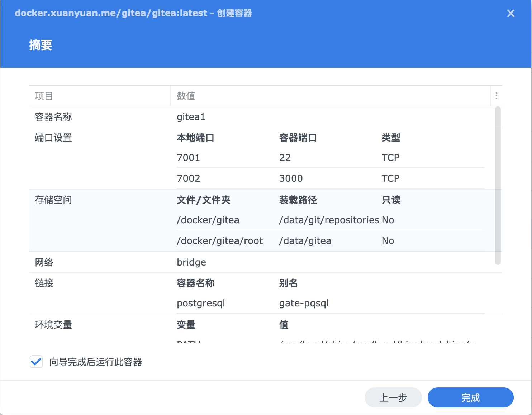
Task: Click container port 3000 entry
Action: [291, 178]
